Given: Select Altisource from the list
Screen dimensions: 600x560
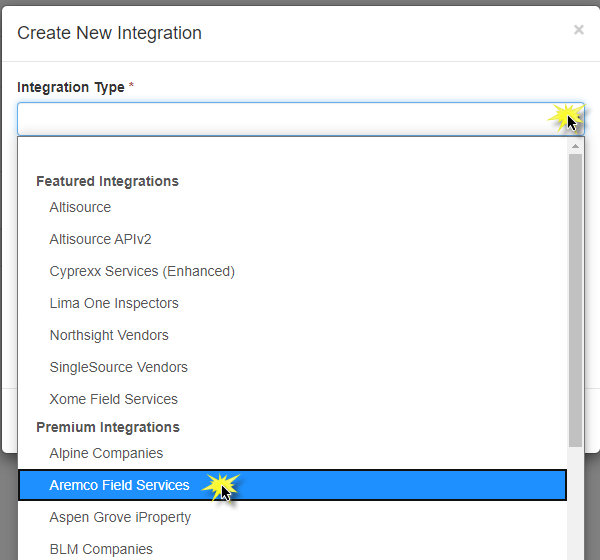Looking at the screenshot, I should [292, 207].
